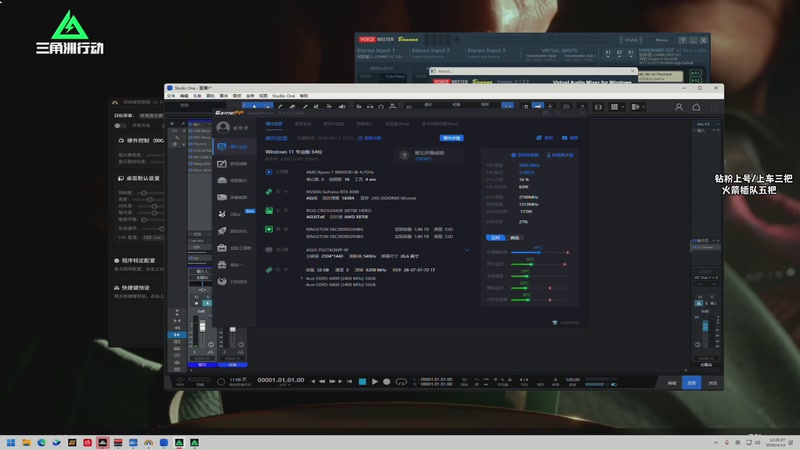Open the grid icon dropdown arrow in toolbar
Viewport: 800px width, 450px height.
point(622,107)
